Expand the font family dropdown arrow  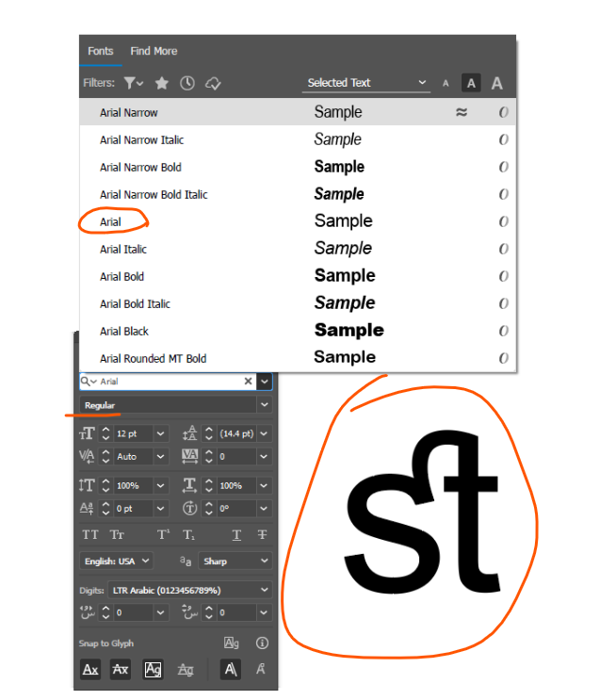[x=265, y=382]
